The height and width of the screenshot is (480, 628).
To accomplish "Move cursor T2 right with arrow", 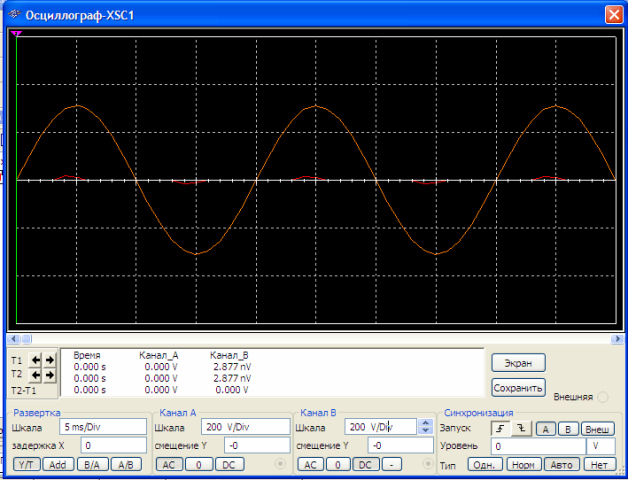I will pos(50,375).
